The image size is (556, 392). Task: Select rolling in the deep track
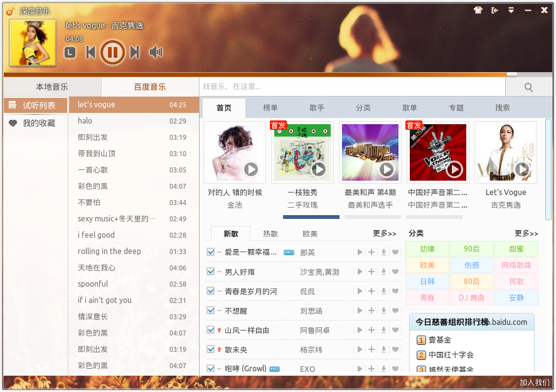pyautogui.click(x=134, y=252)
